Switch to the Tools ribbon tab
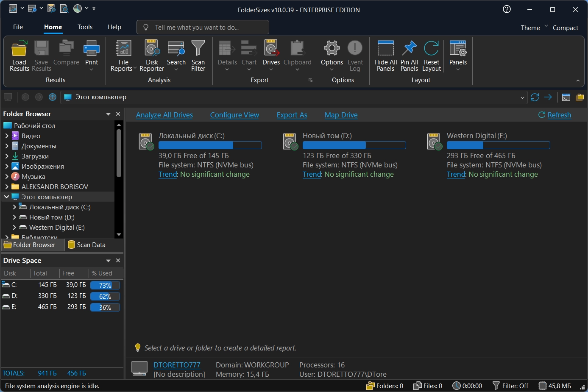The width and height of the screenshot is (588, 392). pyautogui.click(x=85, y=27)
